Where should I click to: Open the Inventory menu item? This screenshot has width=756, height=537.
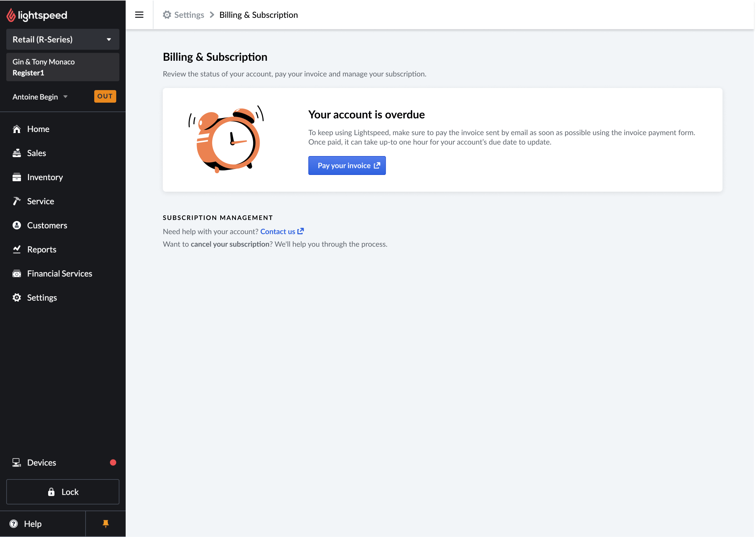click(x=45, y=177)
